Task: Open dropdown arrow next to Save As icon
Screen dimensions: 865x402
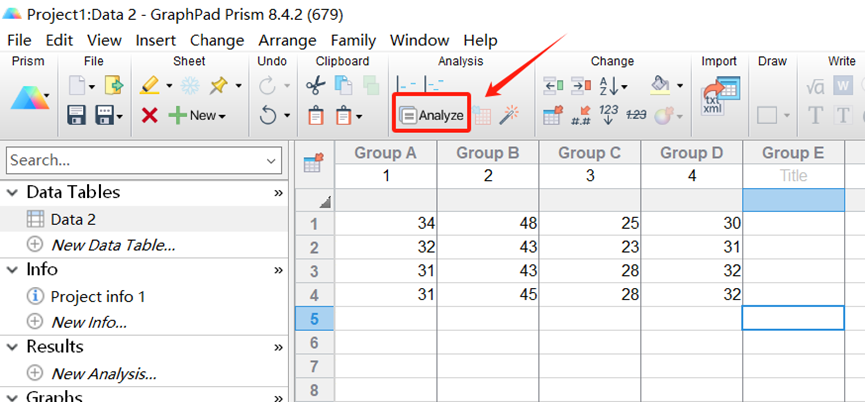Action: 120,116
